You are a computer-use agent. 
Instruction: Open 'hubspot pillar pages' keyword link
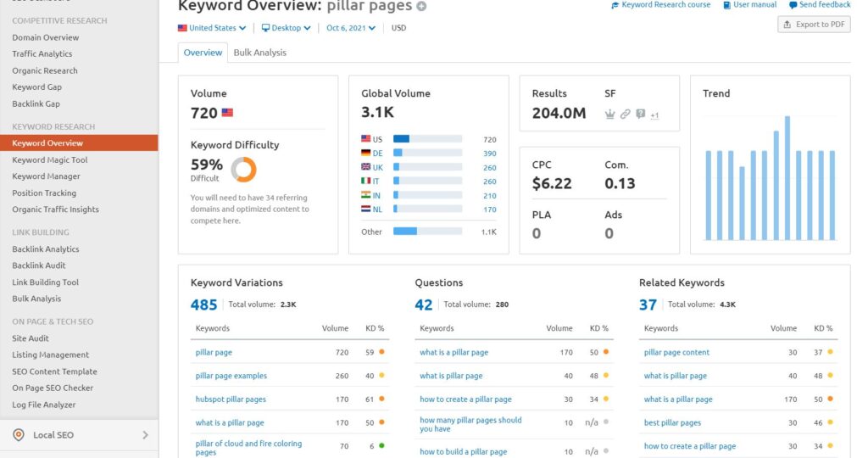pos(231,399)
